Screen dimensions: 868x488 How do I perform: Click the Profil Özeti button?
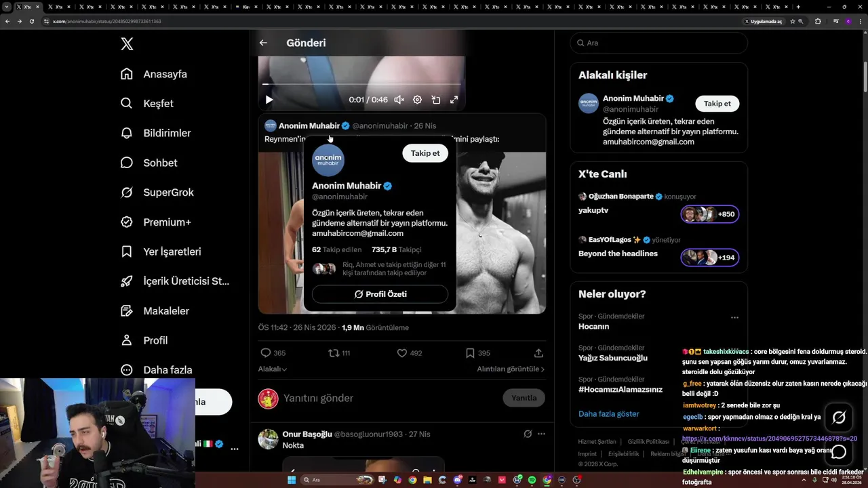click(x=380, y=294)
